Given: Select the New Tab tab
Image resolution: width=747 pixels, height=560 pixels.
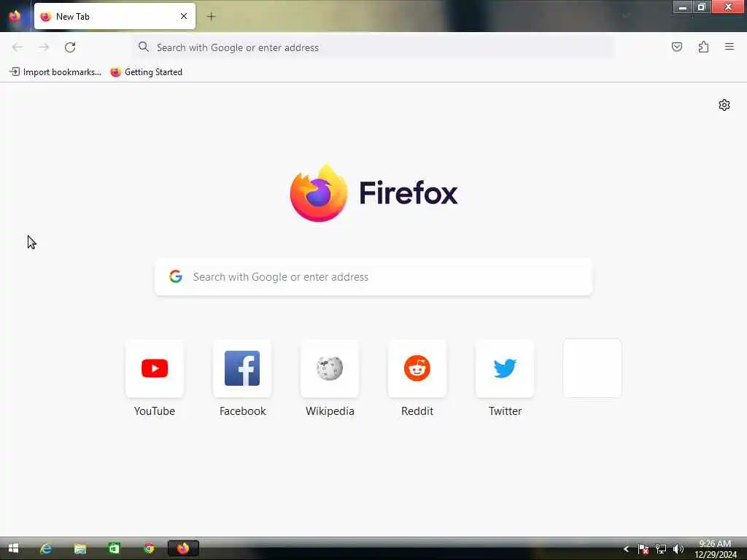Looking at the screenshot, I should (x=115, y=16).
